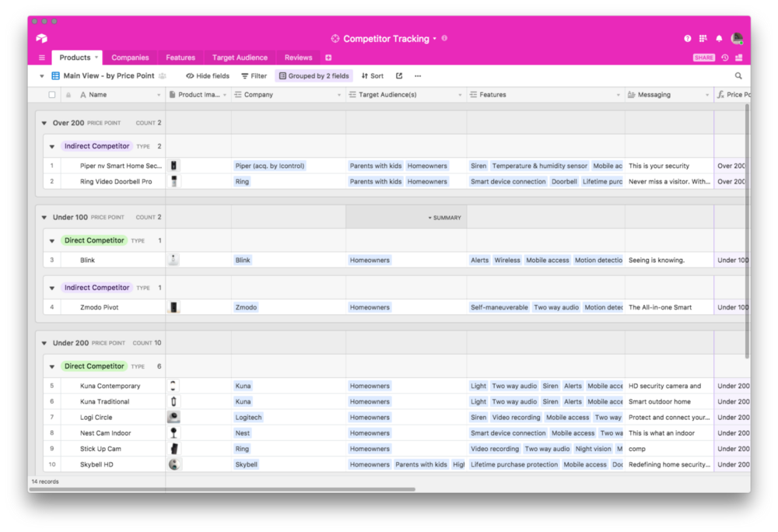Screen dimensions: 778x532
Task: Select the Ring Video Doorbell Pro name cell
Action: (116, 181)
